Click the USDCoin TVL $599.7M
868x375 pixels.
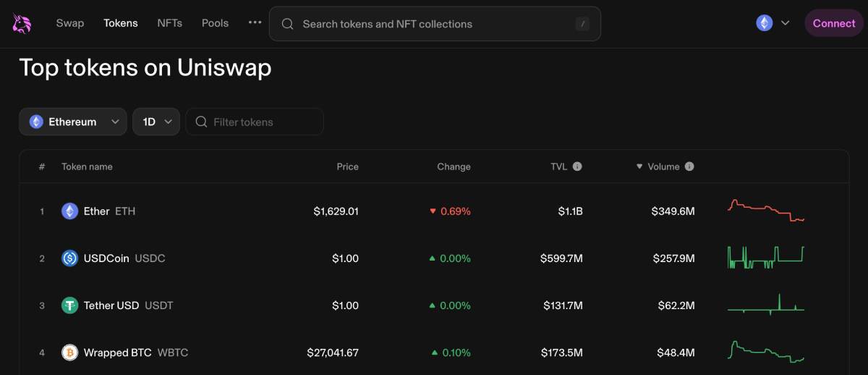tap(561, 258)
